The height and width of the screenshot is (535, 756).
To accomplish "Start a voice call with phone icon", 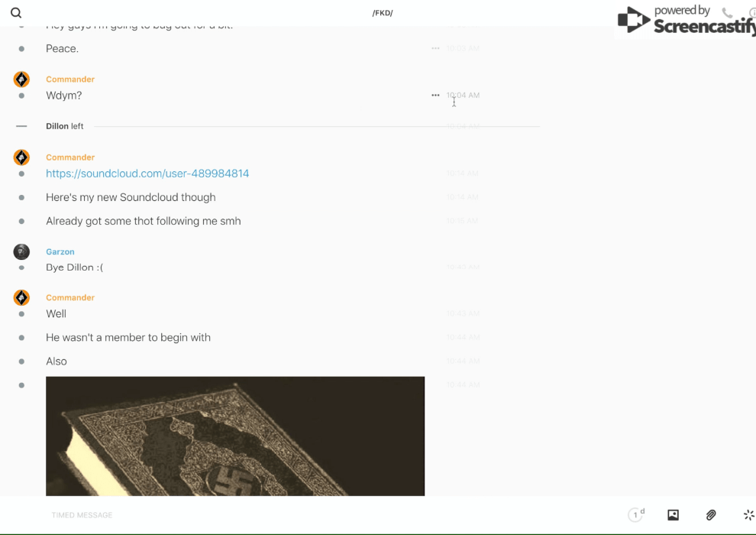I will 727,13.
